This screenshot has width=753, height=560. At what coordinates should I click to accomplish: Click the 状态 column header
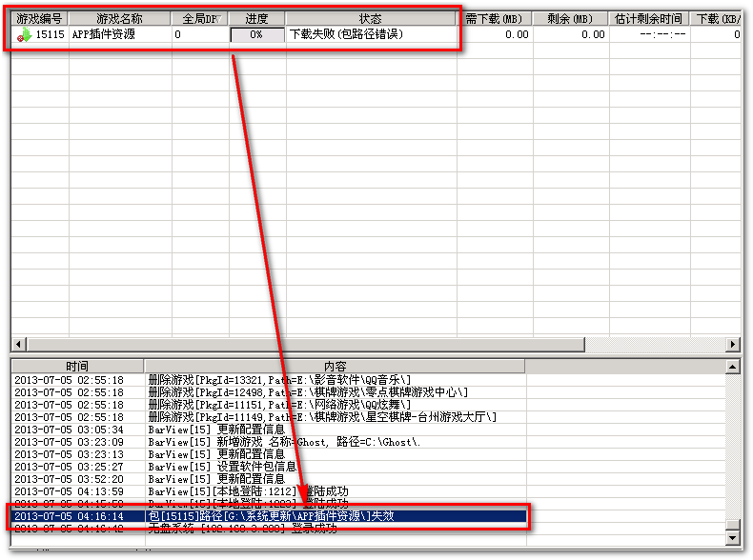pyautogui.click(x=370, y=19)
